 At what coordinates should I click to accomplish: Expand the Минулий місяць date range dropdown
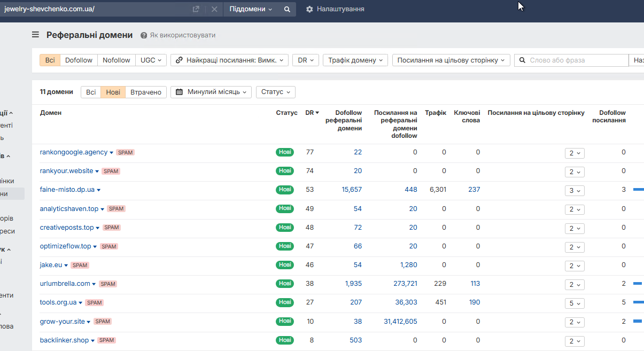(x=213, y=92)
